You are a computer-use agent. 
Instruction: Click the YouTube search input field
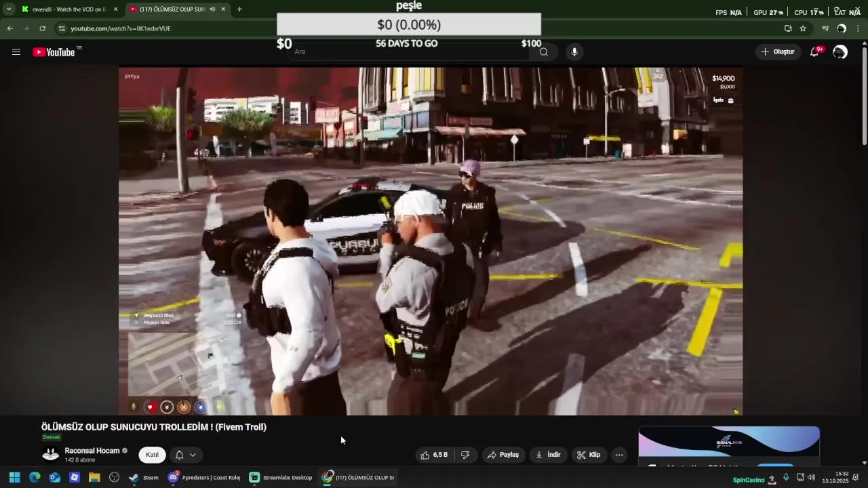coord(407,52)
